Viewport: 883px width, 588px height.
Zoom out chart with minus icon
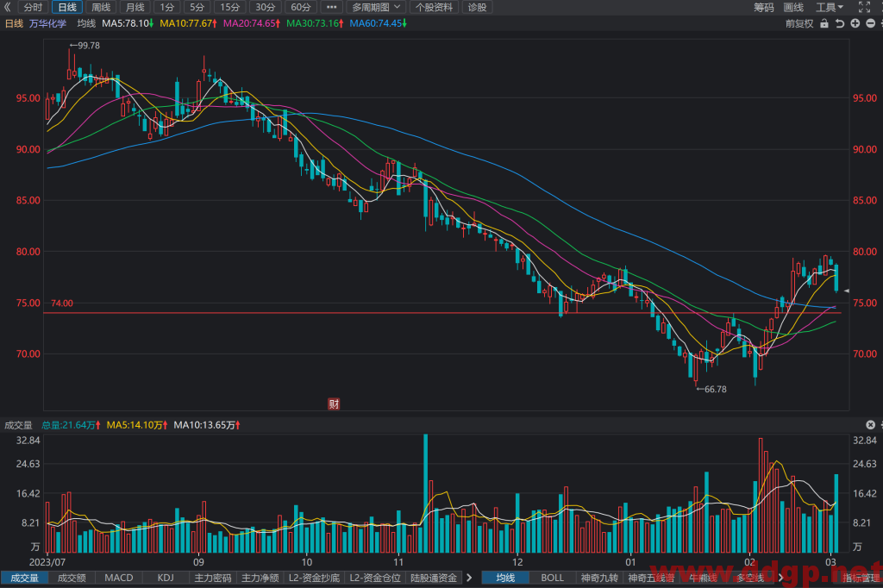[x=870, y=23]
